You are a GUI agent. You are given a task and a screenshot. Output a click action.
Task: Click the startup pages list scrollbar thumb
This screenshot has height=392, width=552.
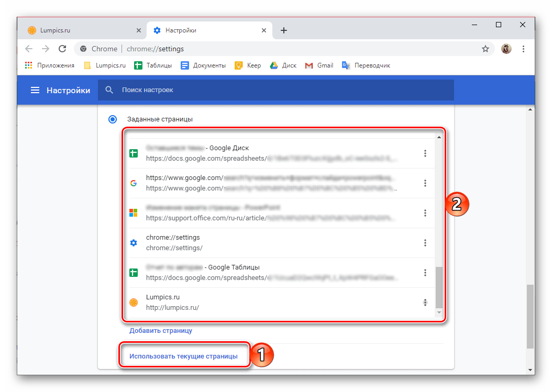point(439,287)
